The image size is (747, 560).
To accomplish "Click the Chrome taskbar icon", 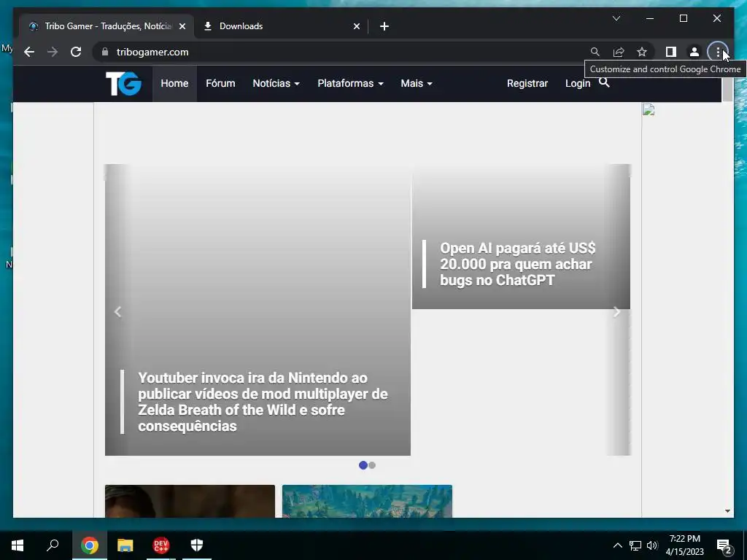I will pyautogui.click(x=89, y=545).
